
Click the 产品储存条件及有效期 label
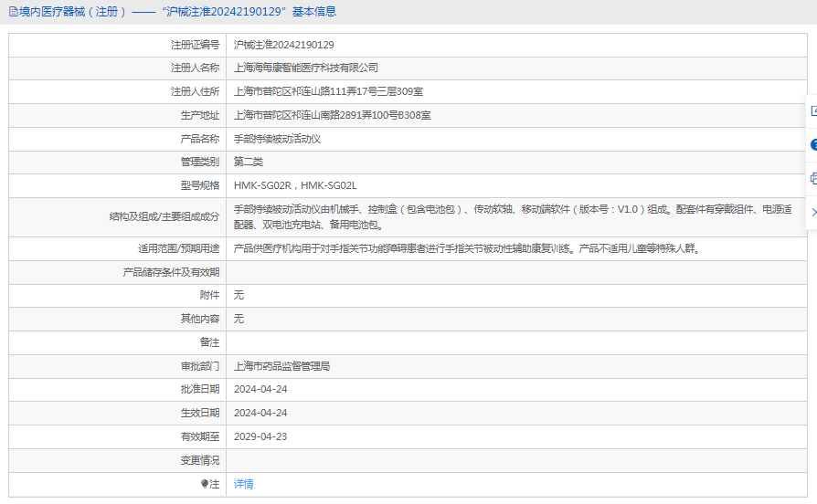172,272
